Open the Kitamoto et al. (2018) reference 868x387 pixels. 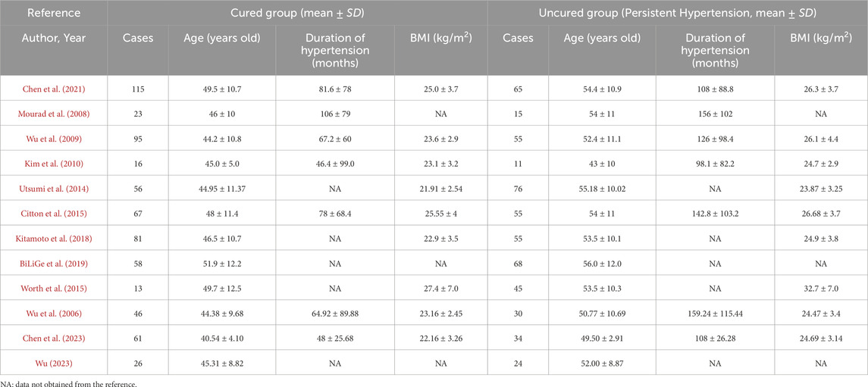54,237
